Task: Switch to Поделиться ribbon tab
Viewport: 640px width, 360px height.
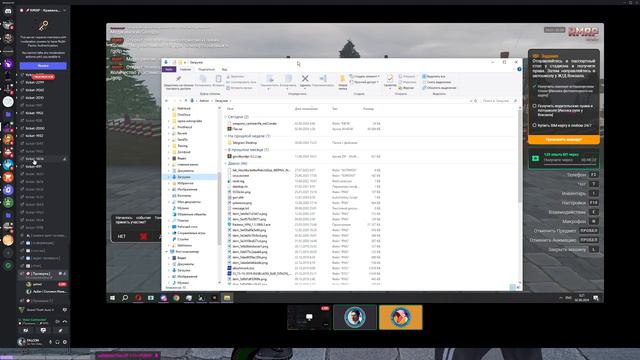Action: click(206, 69)
